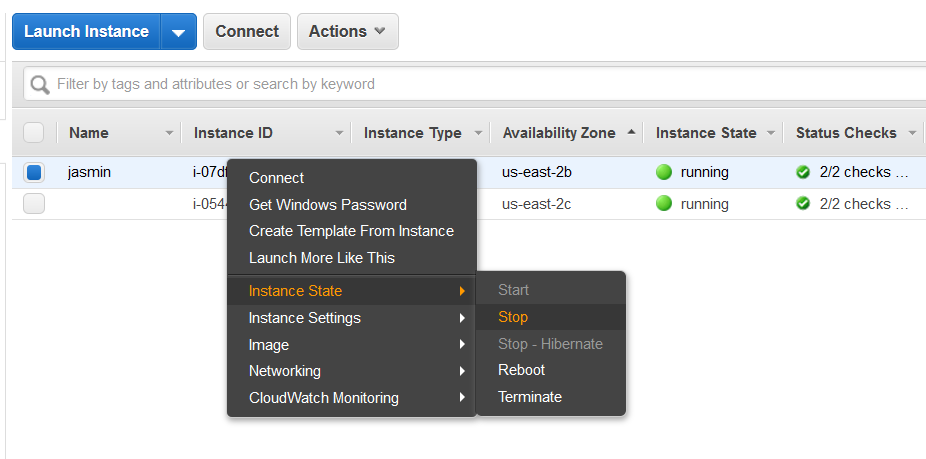
Task: Choose Get Windows Password menu entry
Action: click(x=327, y=205)
